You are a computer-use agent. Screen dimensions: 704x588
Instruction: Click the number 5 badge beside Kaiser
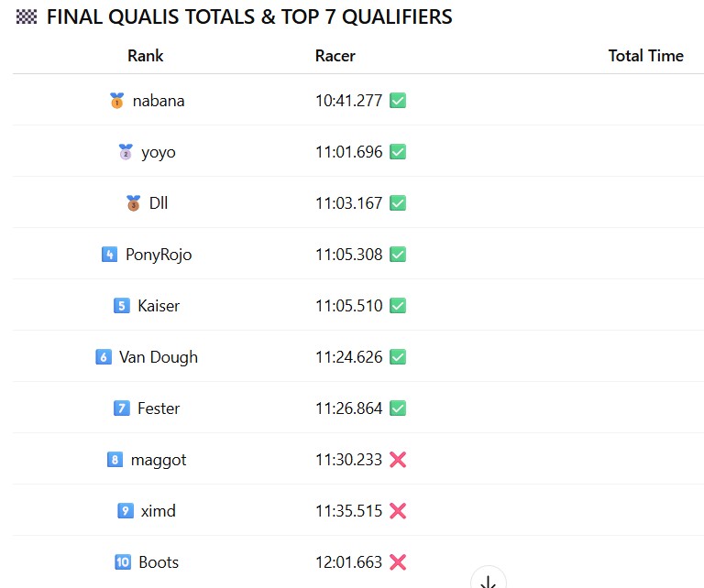(x=122, y=306)
